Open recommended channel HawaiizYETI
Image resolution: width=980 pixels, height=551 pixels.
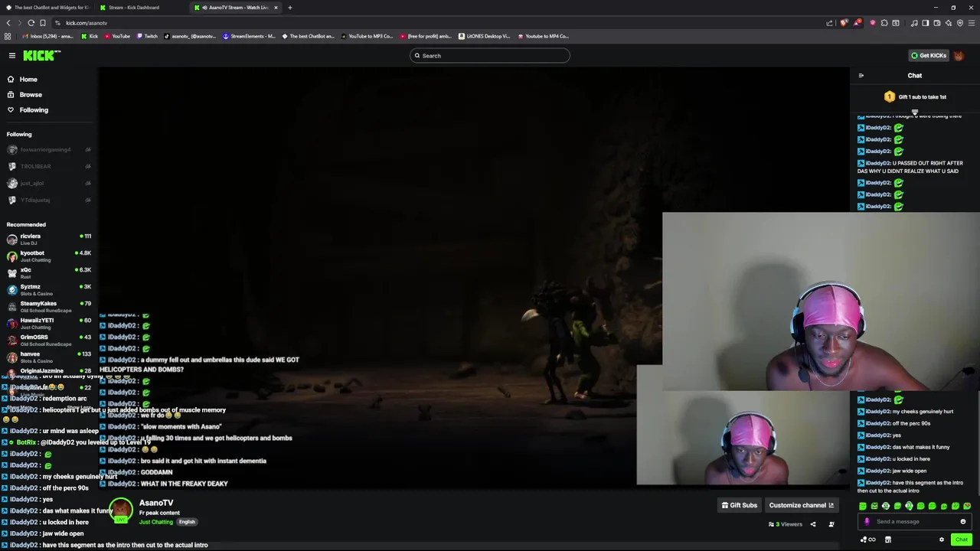tap(48, 323)
